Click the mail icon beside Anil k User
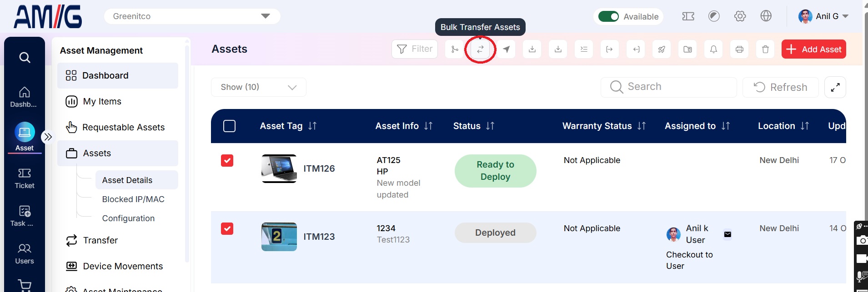The width and height of the screenshot is (868, 292). pos(728,234)
